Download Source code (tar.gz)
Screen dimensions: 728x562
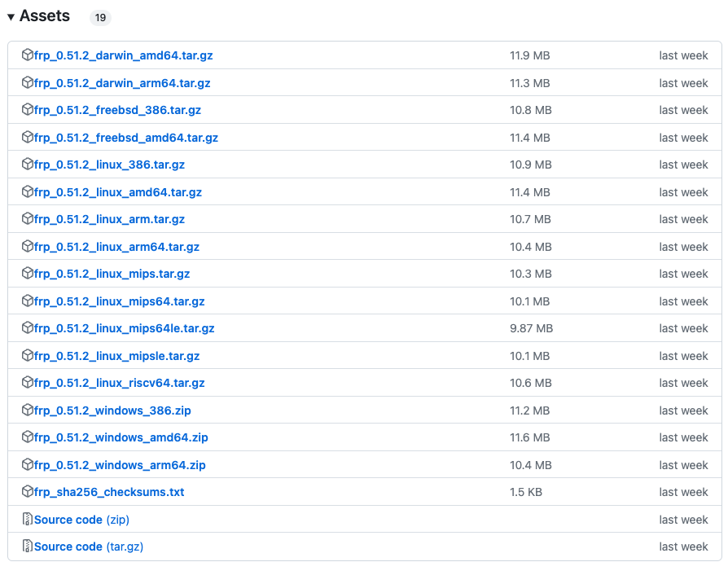89,547
